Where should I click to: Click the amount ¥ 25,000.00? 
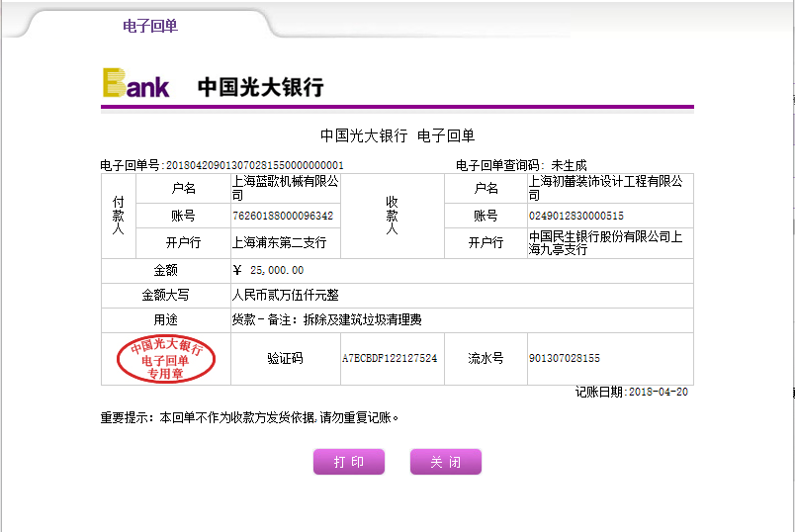(268, 270)
